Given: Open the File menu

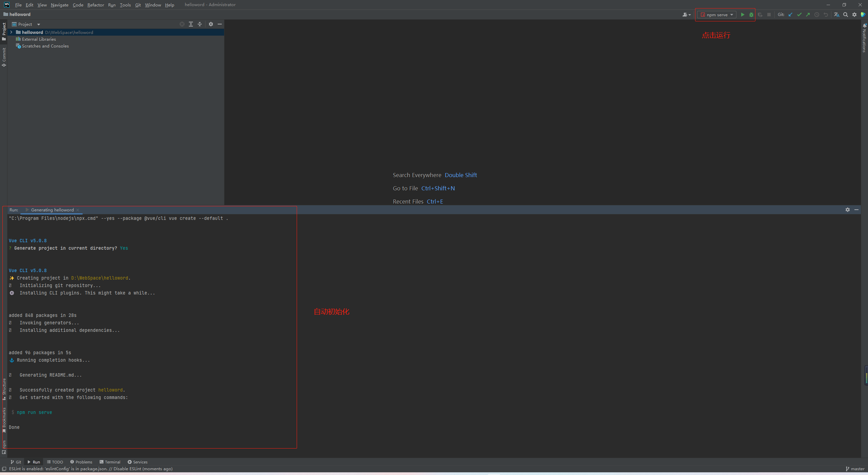Looking at the screenshot, I should coord(18,5).
